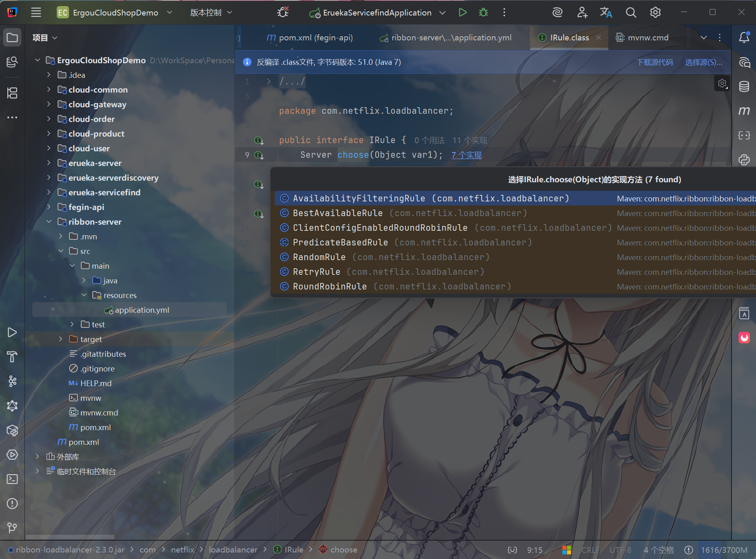756x559 pixels.
Task: Click the reader mode gear in editor
Action: pyautogui.click(x=722, y=84)
